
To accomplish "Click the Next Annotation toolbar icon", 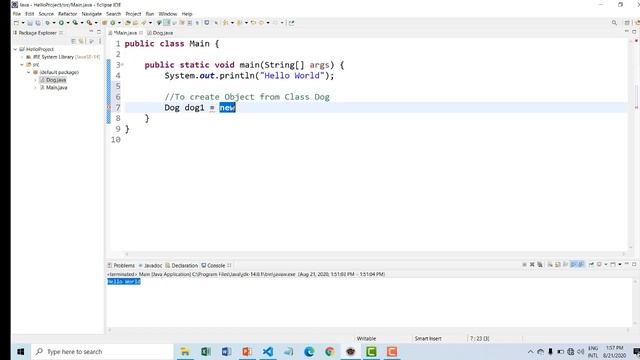I will [225, 23].
